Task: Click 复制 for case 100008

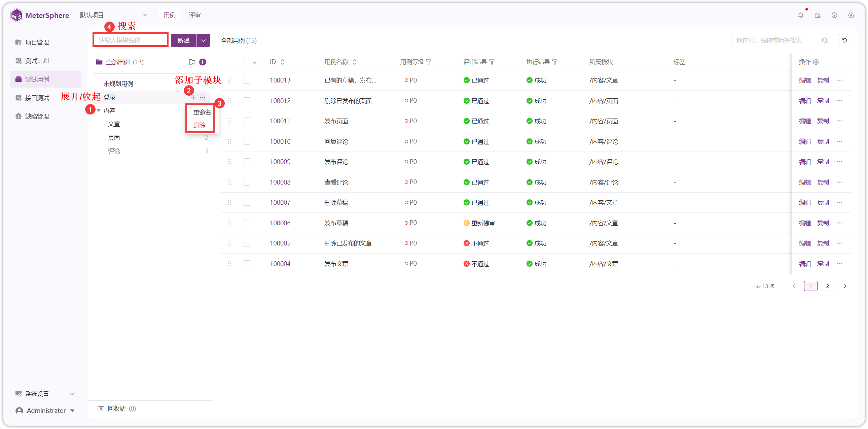Action: [x=823, y=183]
